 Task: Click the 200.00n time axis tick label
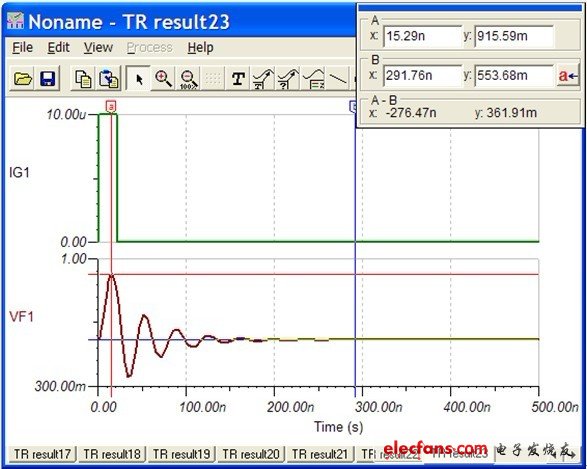291,406
